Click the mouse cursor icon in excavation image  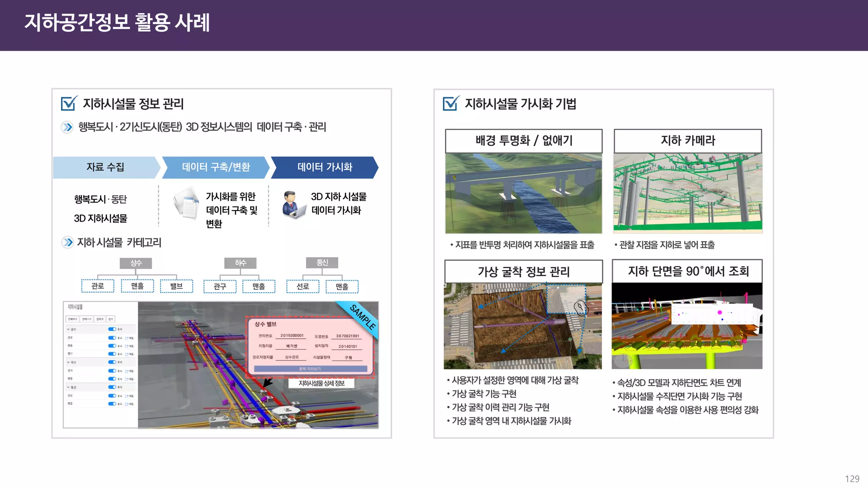pyautogui.click(x=581, y=308)
